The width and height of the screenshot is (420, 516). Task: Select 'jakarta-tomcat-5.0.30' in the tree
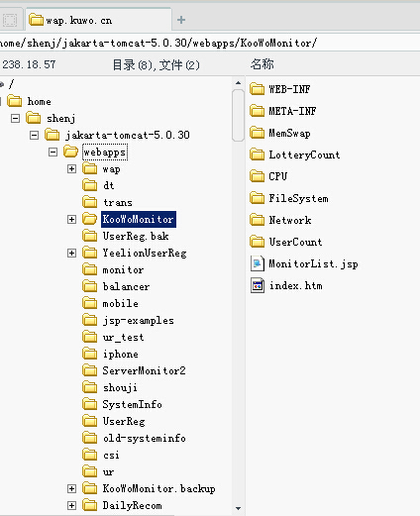point(128,135)
